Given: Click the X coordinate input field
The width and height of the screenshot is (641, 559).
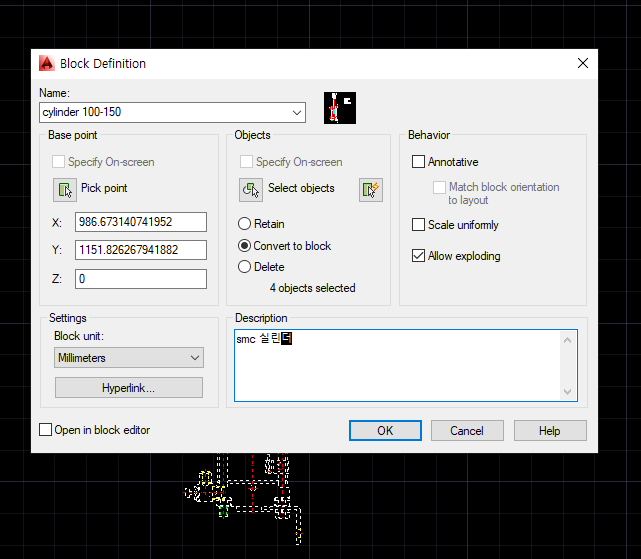Looking at the screenshot, I should (x=141, y=222).
